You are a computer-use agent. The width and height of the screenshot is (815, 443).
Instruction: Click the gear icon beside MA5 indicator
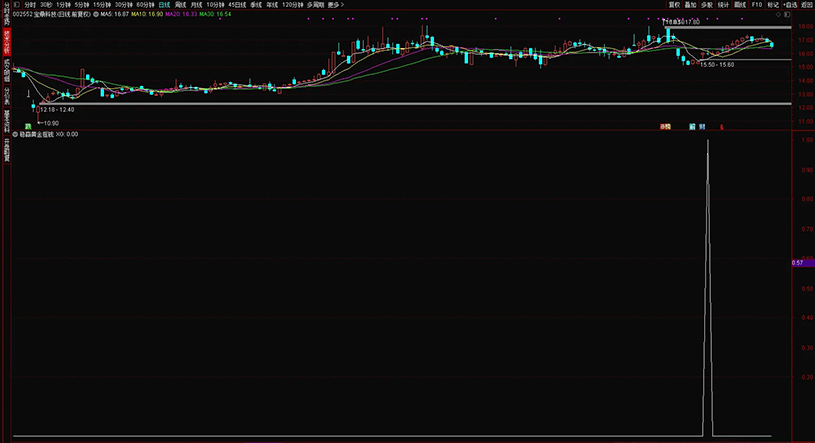coord(95,15)
